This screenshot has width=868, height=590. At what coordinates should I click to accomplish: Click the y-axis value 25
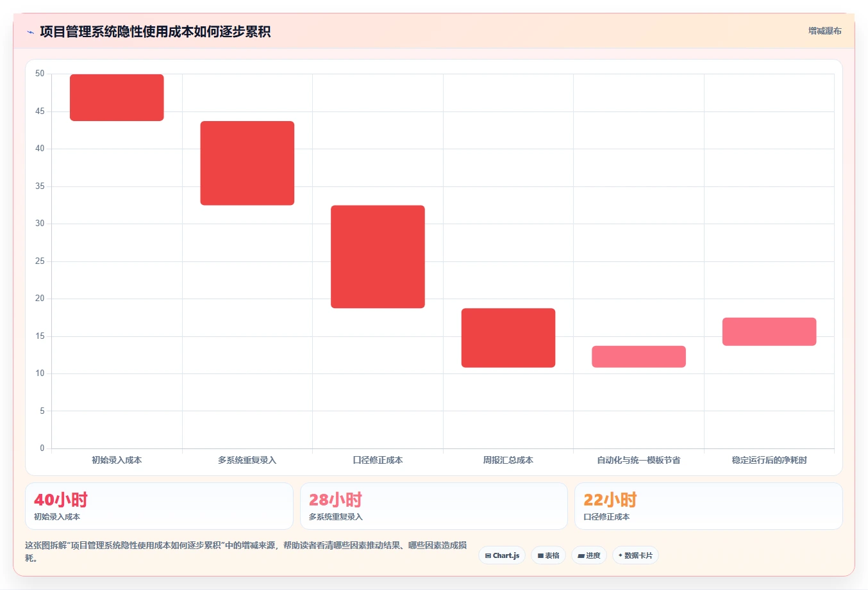(40, 261)
